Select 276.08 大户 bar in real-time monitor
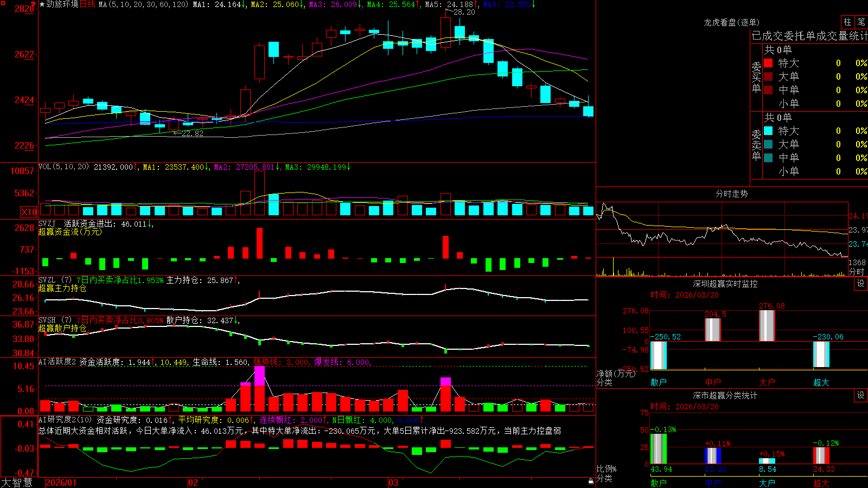868x488 pixels. [x=767, y=325]
